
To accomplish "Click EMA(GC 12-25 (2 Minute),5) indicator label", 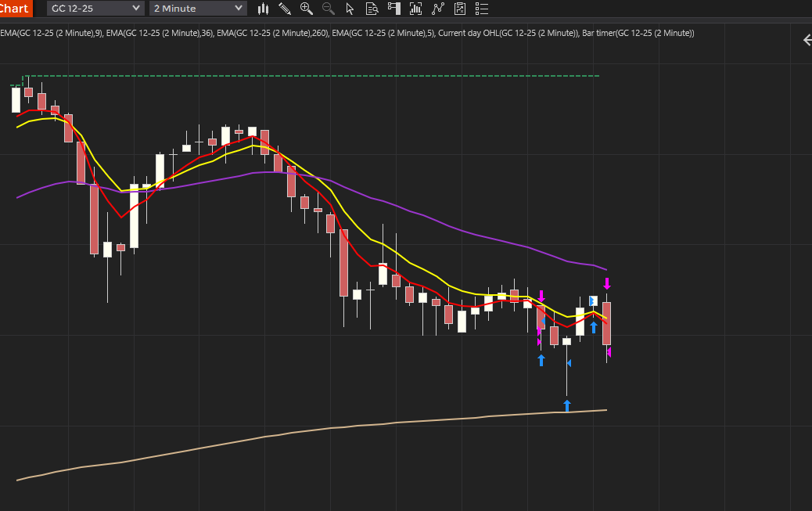I will [x=383, y=33].
